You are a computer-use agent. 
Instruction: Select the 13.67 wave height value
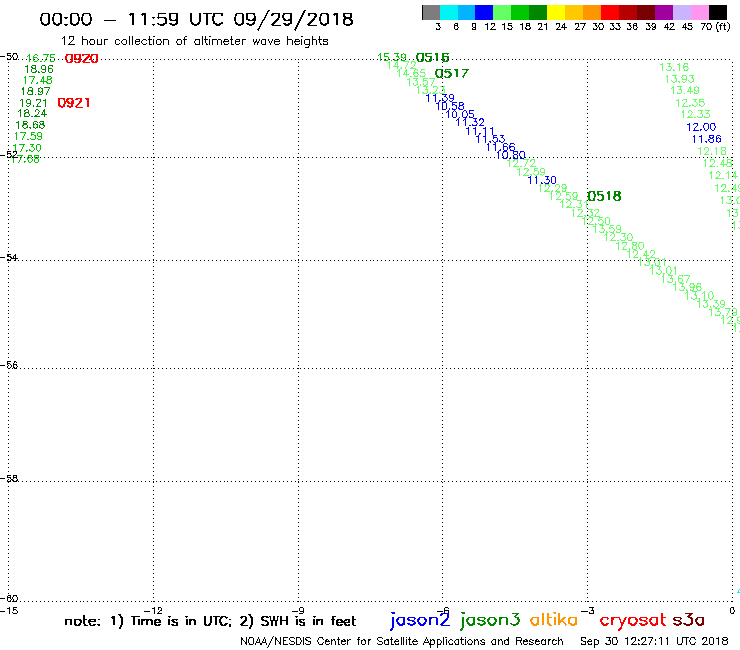tap(675, 279)
